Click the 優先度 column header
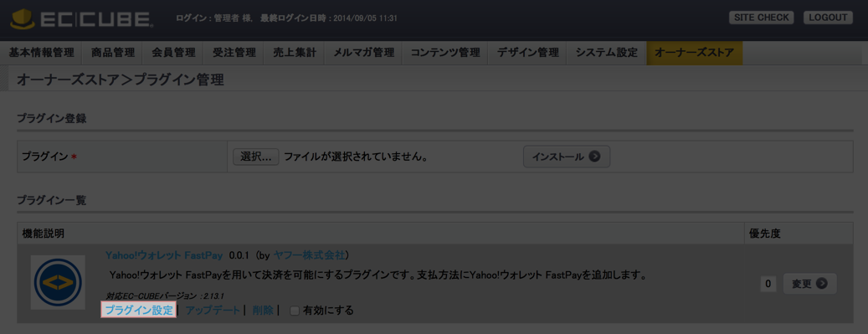This screenshot has height=334, width=868. pyautogui.click(x=764, y=234)
